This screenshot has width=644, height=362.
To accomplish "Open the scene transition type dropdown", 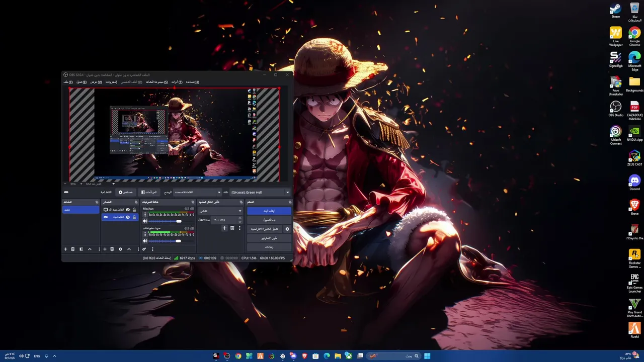I will point(220,211).
